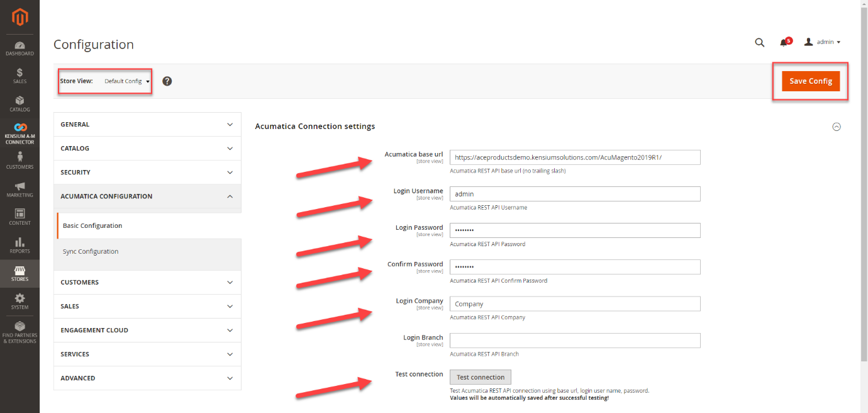Open the Sales sidebar menu
868x413 pixels.
19,76
